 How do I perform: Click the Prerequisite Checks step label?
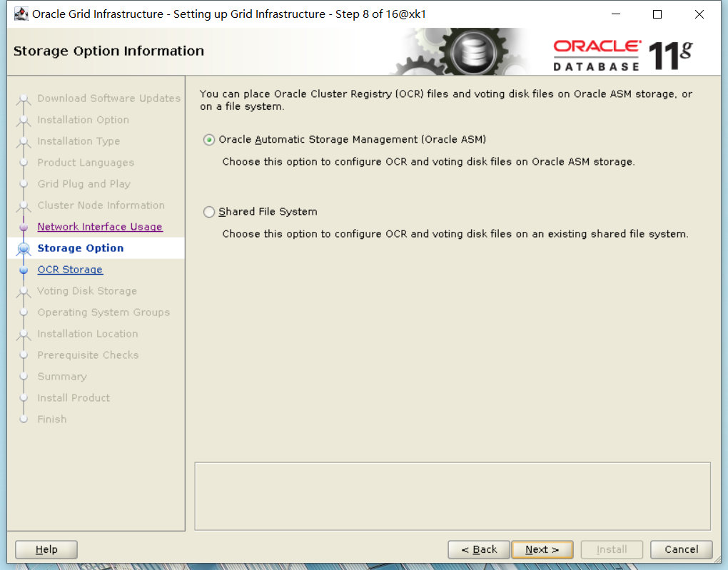pyautogui.click(x=88, y=355)
